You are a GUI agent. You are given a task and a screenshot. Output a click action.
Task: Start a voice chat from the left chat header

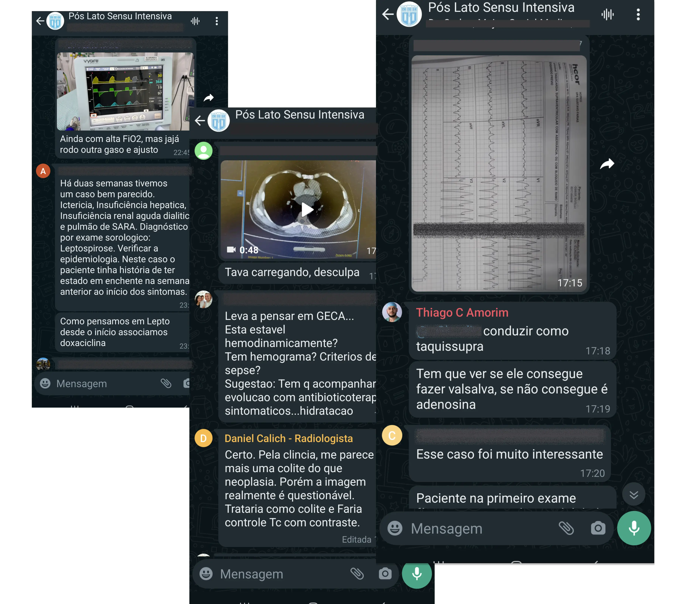[195, 21]
